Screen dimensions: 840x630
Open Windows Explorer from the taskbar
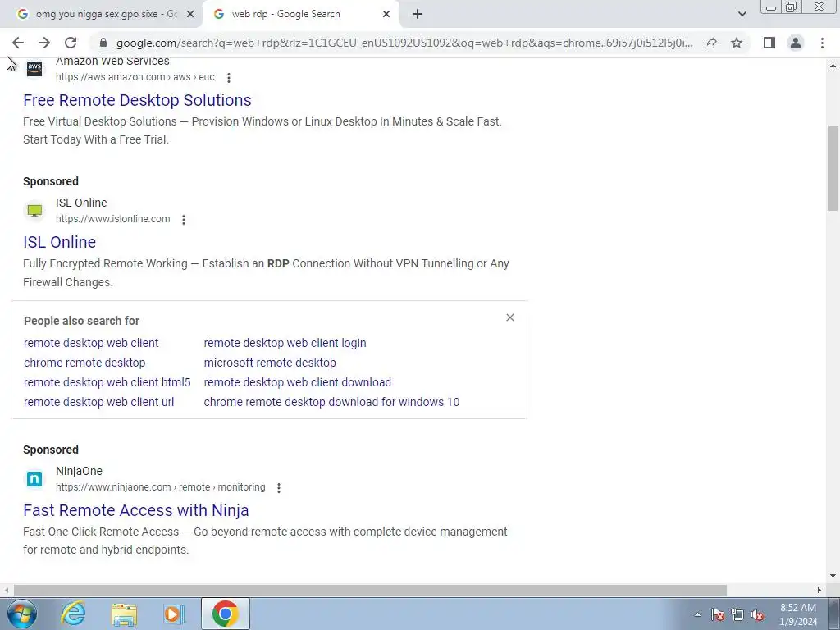tap(124, 614)
